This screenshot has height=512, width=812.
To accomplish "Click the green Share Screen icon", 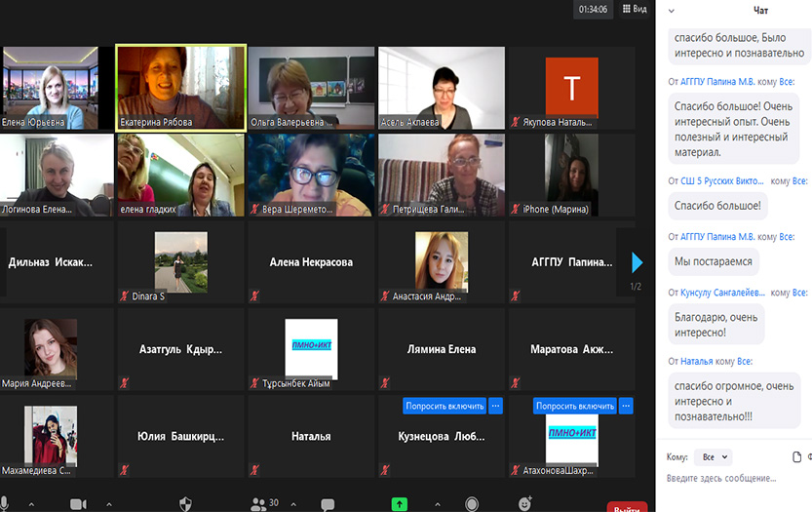I will 400,504.
